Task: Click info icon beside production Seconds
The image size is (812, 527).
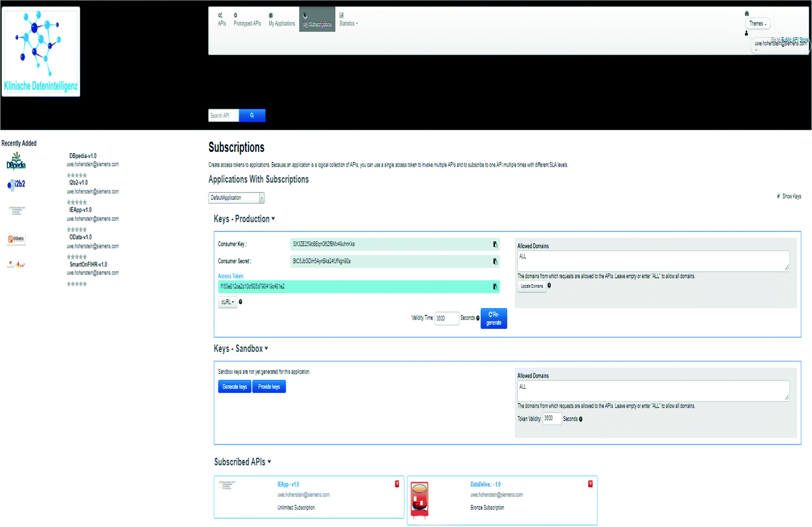Action: click(x=478, y=318)
